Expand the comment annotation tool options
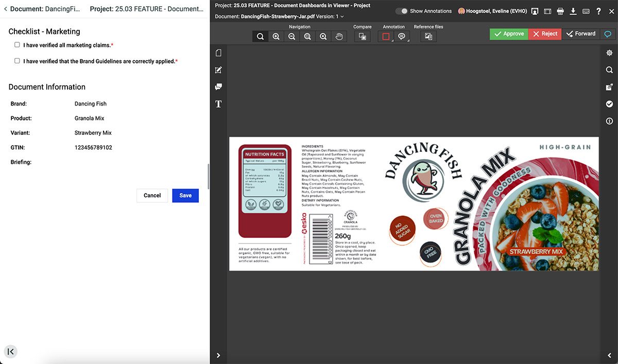The image size is (618, 364). tap(408, 40)
